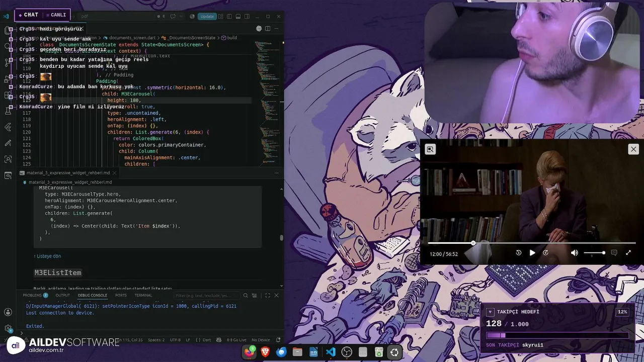This screenshot has width=644, height=362.
Task: Select _DocumentsScreenState in the breadcrumb
Action: coord(191,38)
